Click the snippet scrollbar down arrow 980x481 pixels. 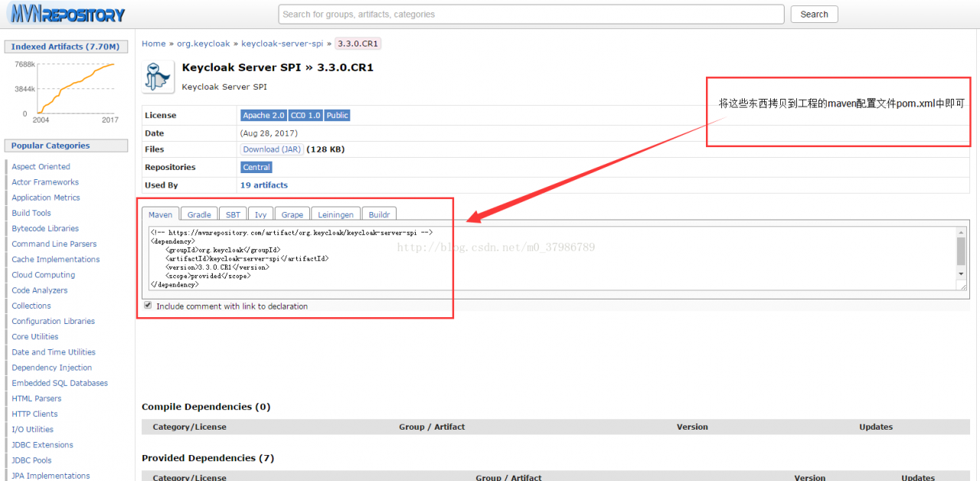click(962, 273)
